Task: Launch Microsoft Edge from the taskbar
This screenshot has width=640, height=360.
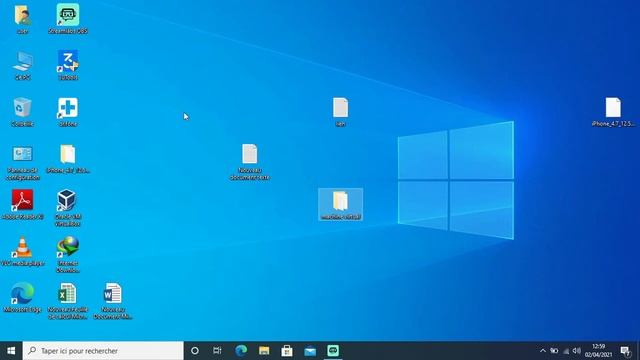Action: click(x=241, y=351)
